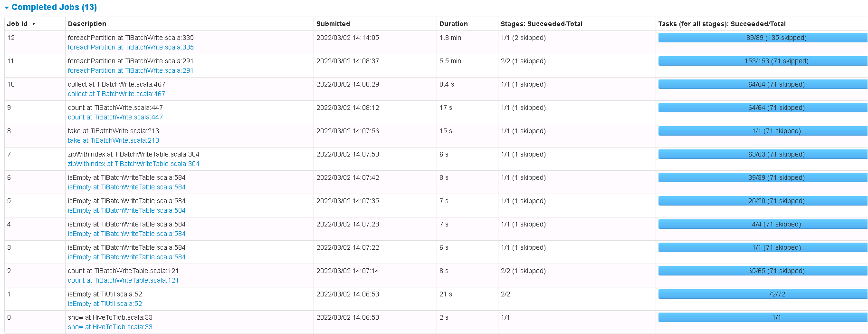Sort jobs by Duration column
The image size is (868, 334).
(453, 24)
